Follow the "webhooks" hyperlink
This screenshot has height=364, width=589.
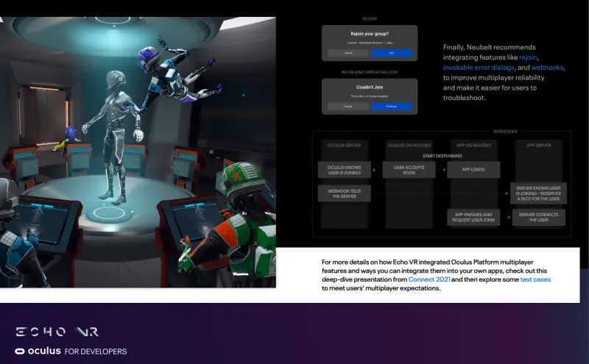click(x=547, y=68)
